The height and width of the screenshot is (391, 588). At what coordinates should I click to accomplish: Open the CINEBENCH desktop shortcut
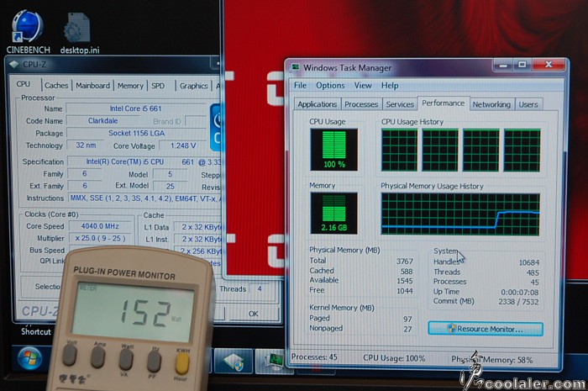[x=28, y=33]
